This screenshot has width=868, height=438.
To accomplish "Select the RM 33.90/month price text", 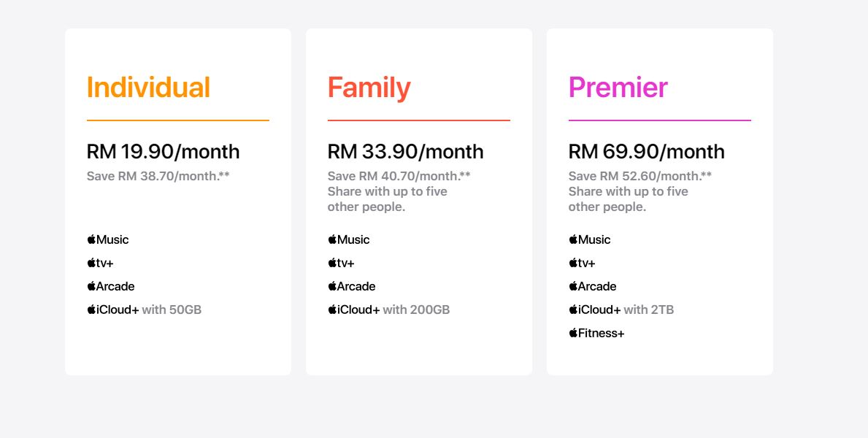I will [x=406, y=152].
